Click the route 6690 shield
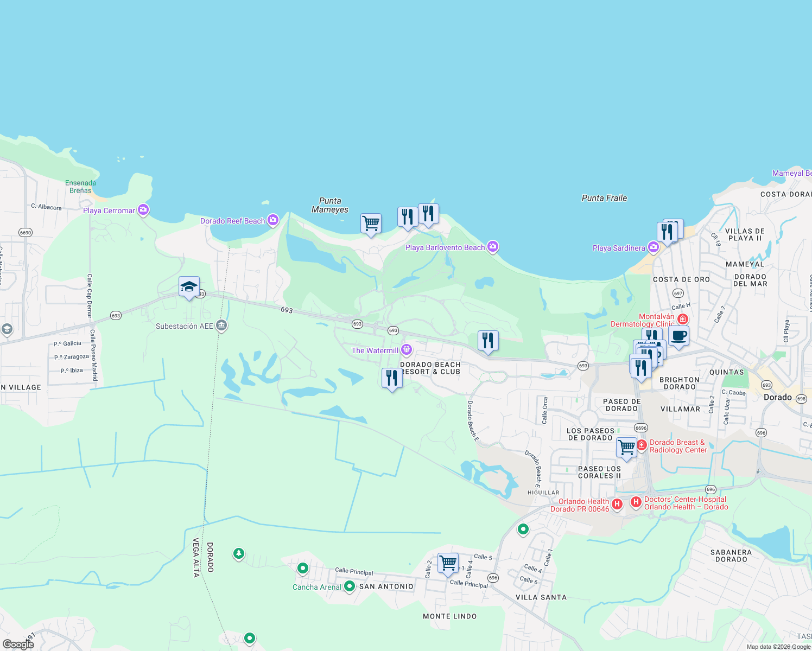 (26, 232)
